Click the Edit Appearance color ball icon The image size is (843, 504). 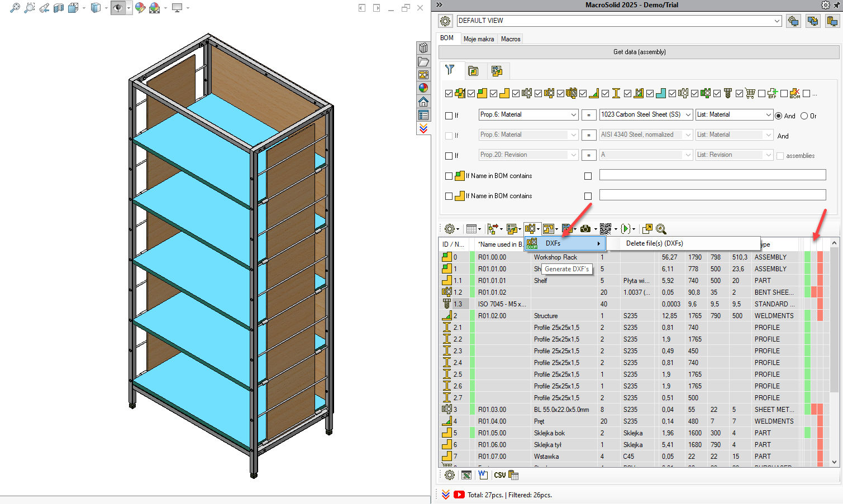click(x=140, y=8)
